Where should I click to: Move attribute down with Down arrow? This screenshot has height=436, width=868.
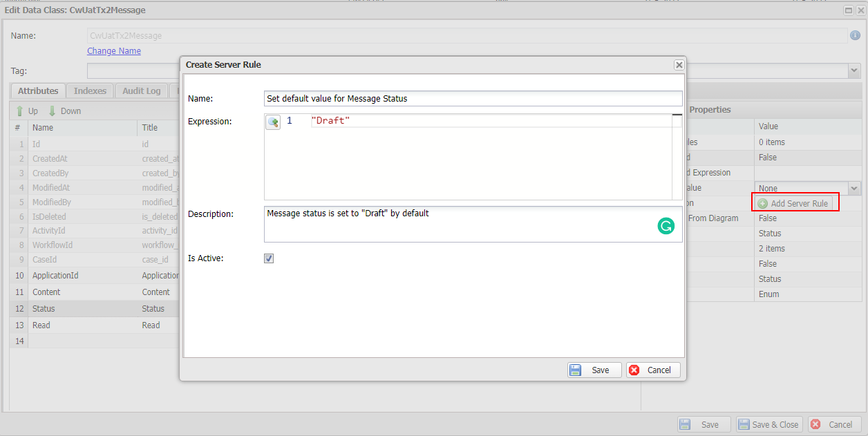pyautogui.click(x=64, y=111)
